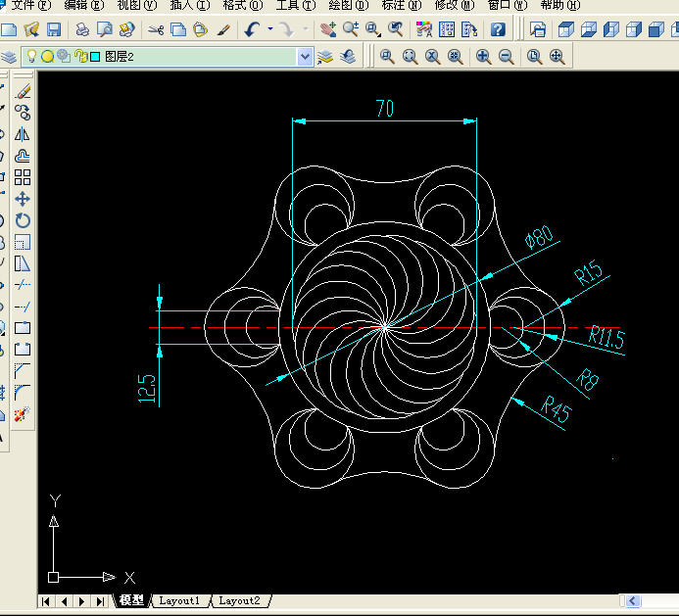Select the Copy Object tool with circles

point(23,113)
